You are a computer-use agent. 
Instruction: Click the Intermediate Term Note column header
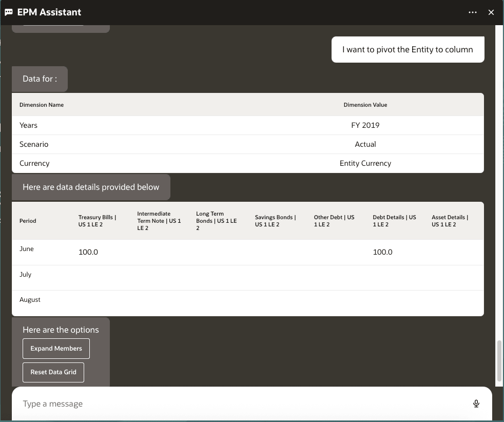point(159,221)
